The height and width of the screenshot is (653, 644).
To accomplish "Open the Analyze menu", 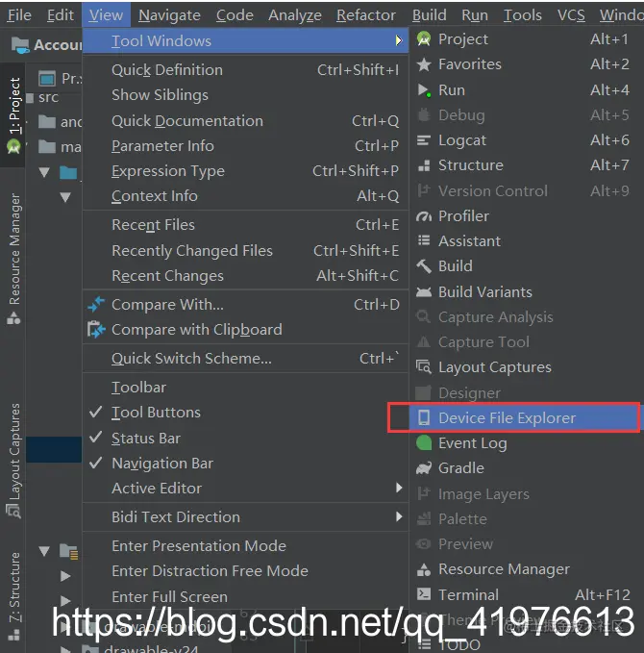I will tap(295, 15).
